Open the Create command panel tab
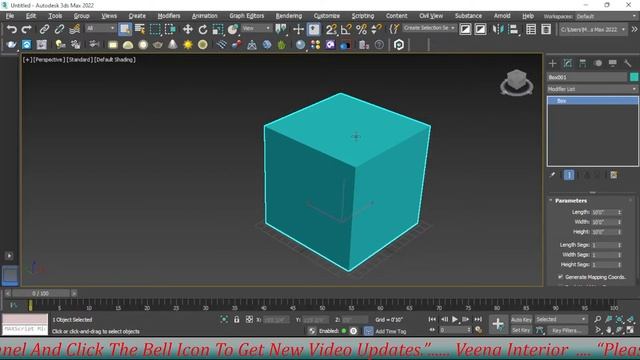Viewport: 640px width, 360px height. tap(553, 63)
